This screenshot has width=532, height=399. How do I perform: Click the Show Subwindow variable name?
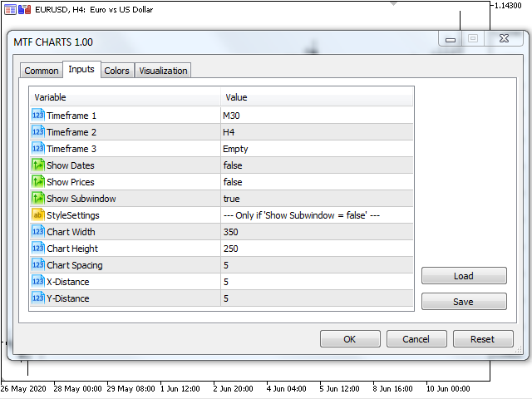point(81,199)
